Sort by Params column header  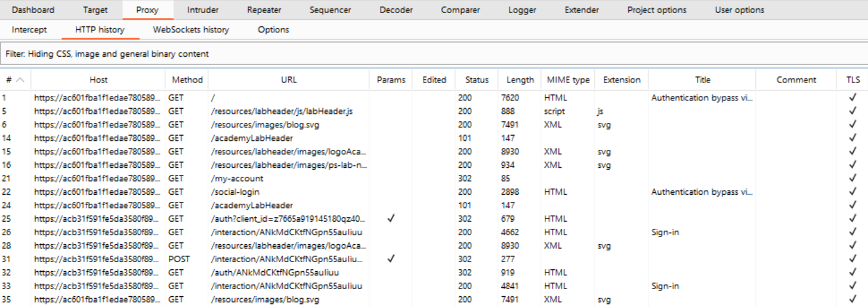pos(391,79)
